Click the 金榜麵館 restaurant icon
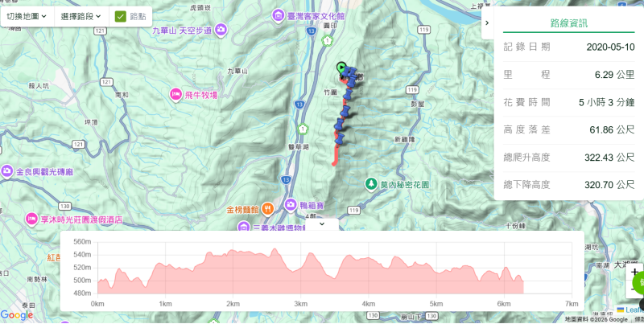 [x=267, y=210]
